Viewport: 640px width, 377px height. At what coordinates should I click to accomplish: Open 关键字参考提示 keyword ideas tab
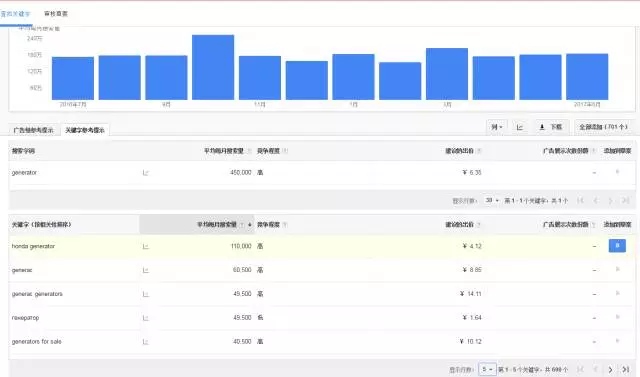(x=85, y=130)
